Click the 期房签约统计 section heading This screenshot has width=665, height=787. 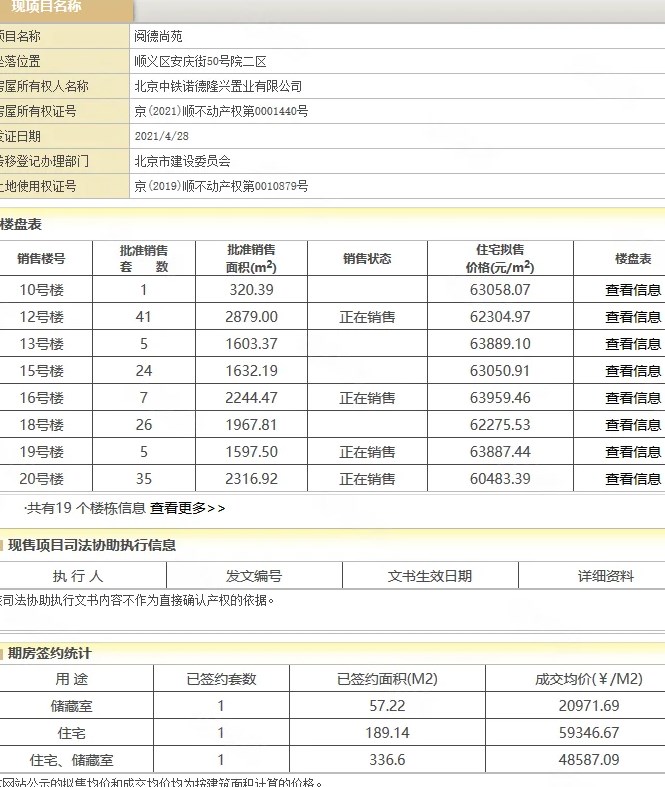click(50, 653)
